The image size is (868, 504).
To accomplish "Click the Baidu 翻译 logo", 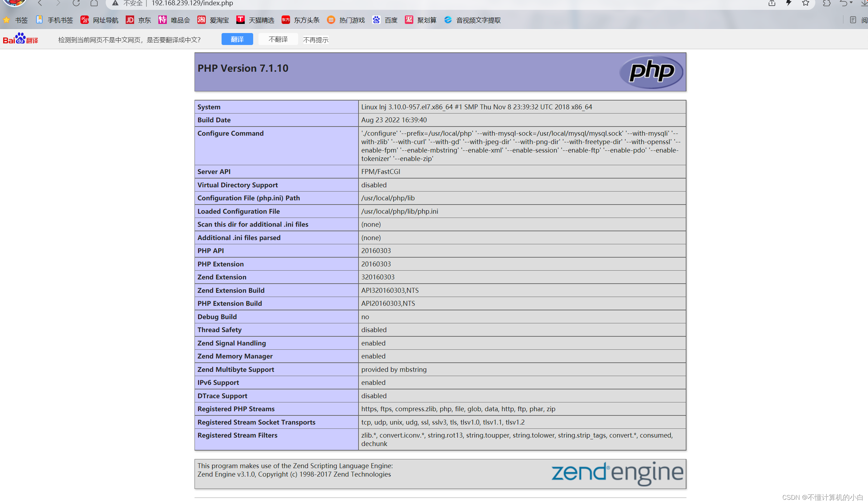I will click(x=20, y=39).
